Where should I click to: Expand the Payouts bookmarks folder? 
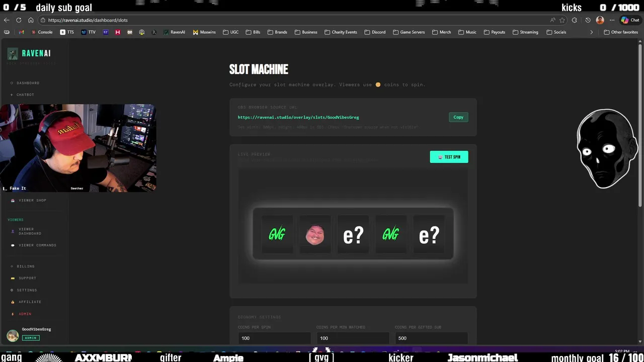pyautogui.click(x=494, y=32)
